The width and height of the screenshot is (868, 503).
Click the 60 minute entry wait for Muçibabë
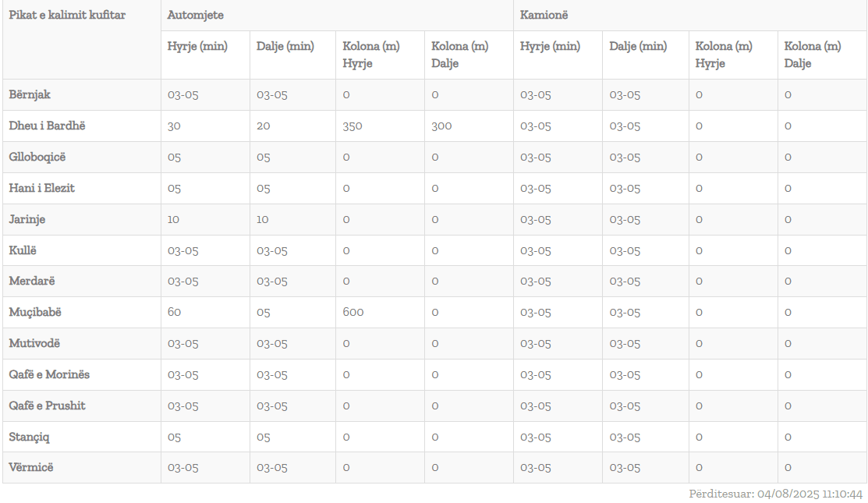coord(175,312)
